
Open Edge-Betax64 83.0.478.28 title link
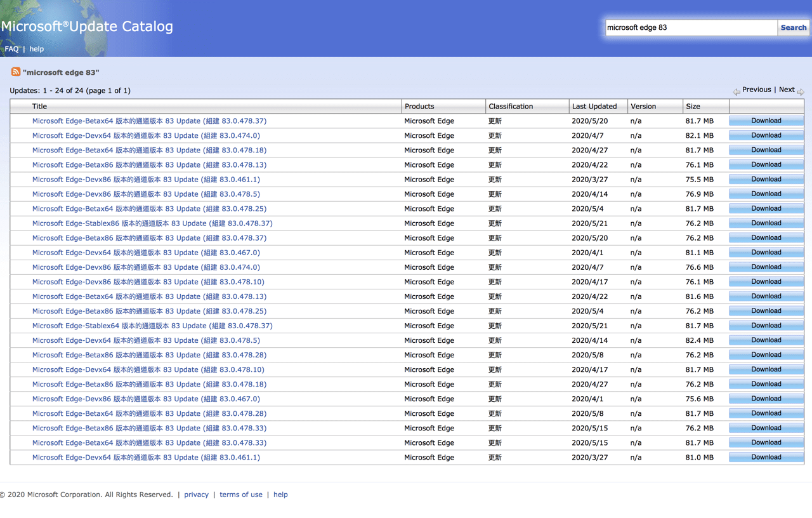click(x=149, y=413)
